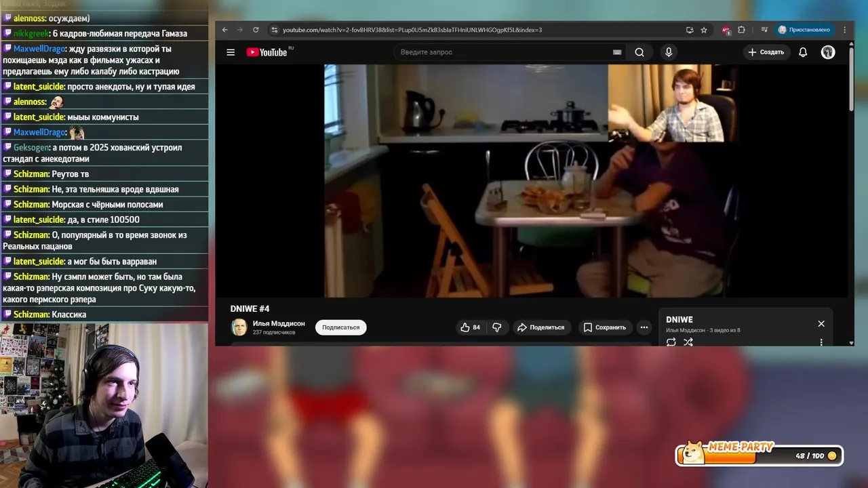The height and width of the screenshot is (488, 868).
Task: Click the DNIWE playlist title in panel
Action: pyautogui.click(x=679, y=320)
